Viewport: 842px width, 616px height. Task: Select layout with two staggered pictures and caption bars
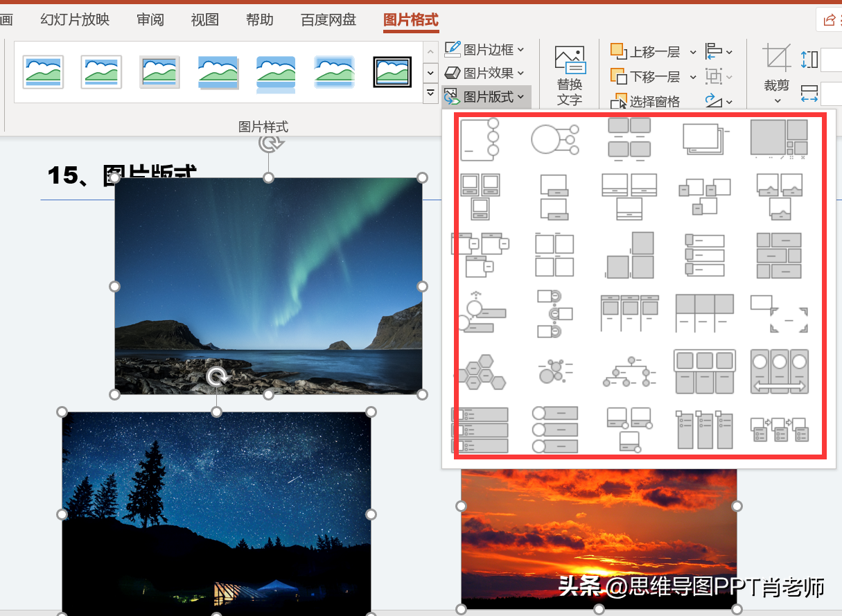[555, 196]
